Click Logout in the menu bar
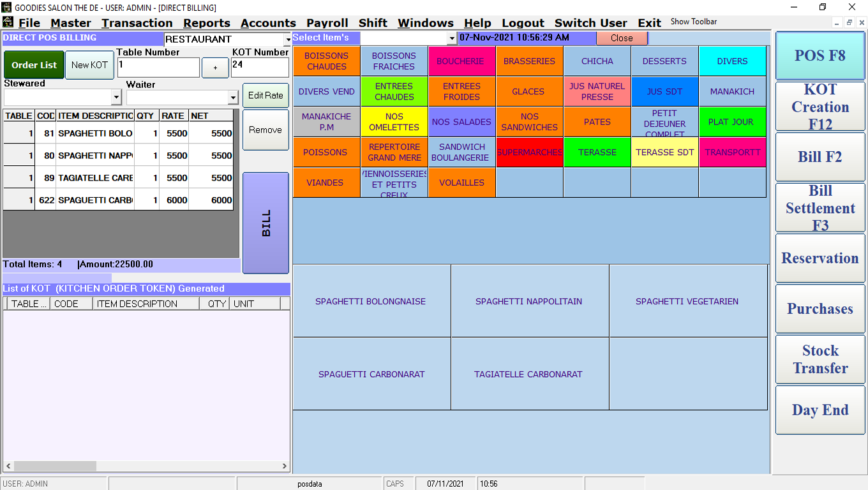This screenshot has height=490, width=868. click(x=523, y=23)
